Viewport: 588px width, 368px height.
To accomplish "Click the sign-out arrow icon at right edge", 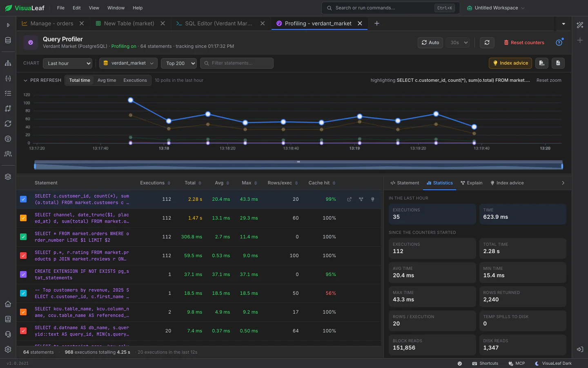I will pyautogui.click(x=580, y=349).
